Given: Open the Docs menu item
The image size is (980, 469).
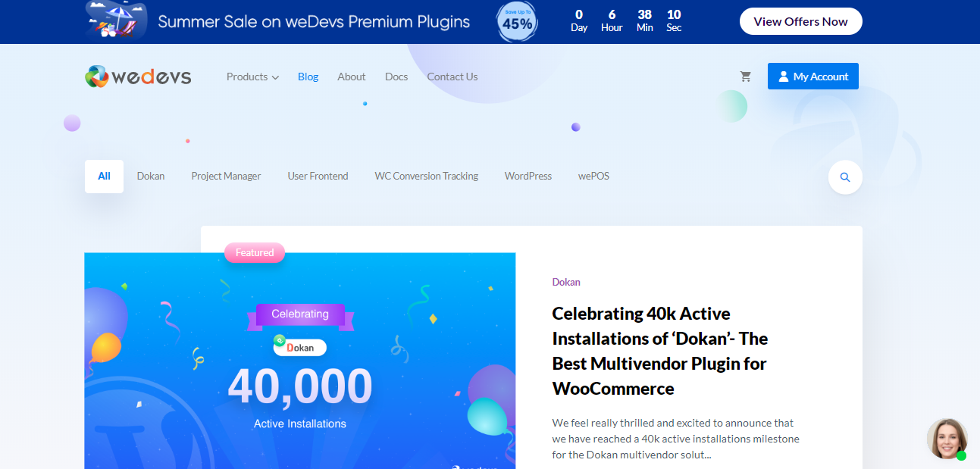Looking at the screenshot, I should point(396,77).
